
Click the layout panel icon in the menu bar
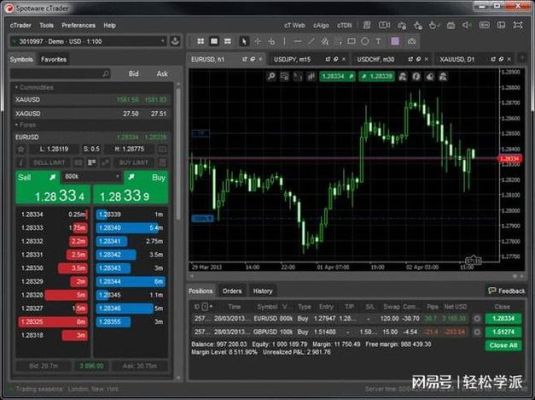(501, 25)
